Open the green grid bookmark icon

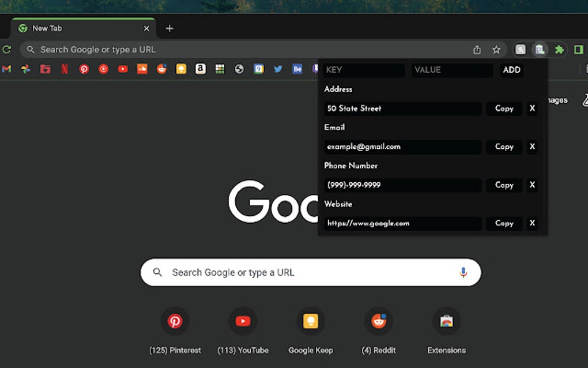(220, 69)
